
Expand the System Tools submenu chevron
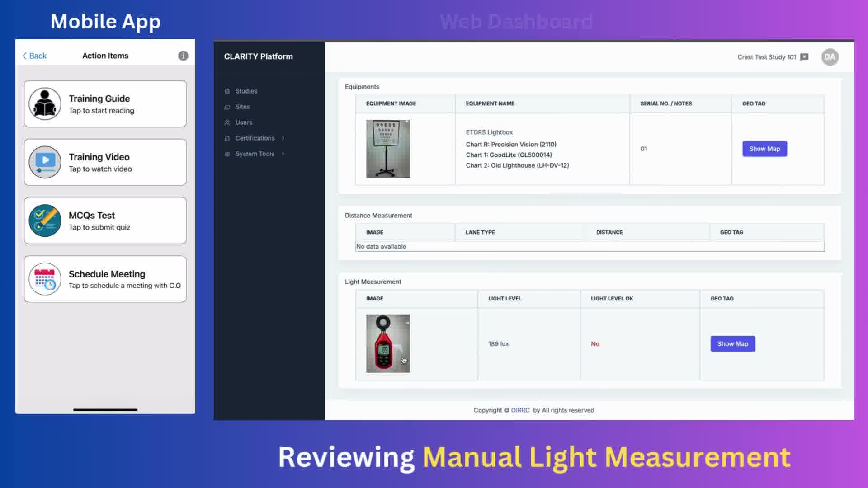coord(283,154)
